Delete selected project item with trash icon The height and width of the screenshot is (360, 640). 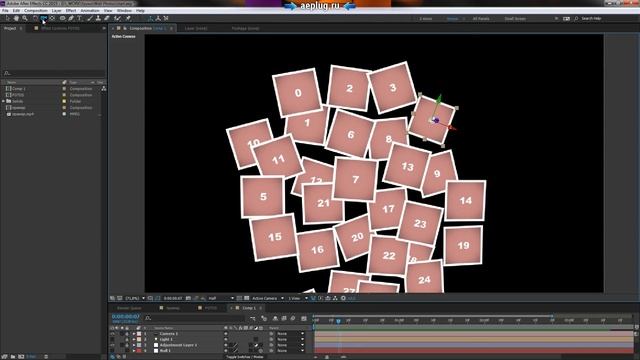click(46, 357)
